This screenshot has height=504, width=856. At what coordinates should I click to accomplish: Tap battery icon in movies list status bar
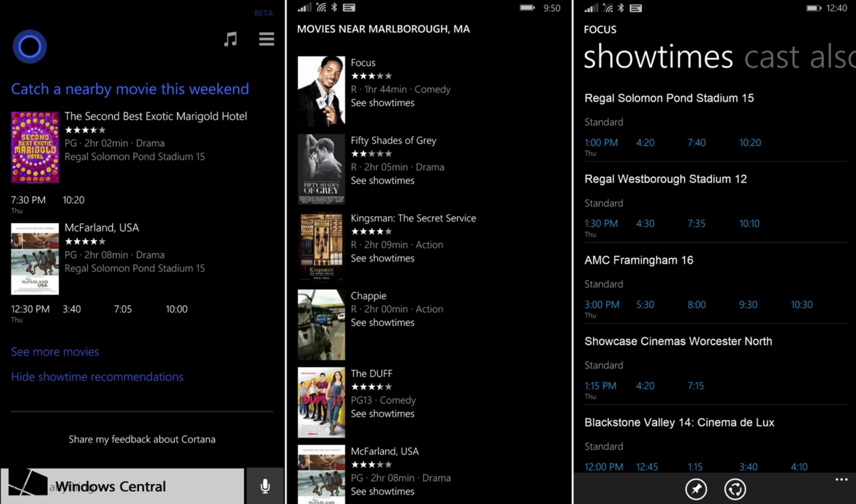527,8
